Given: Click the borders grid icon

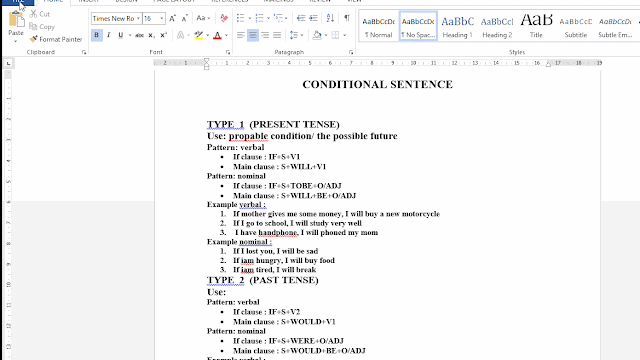Looking at the screenshot, I should point(335,36).
